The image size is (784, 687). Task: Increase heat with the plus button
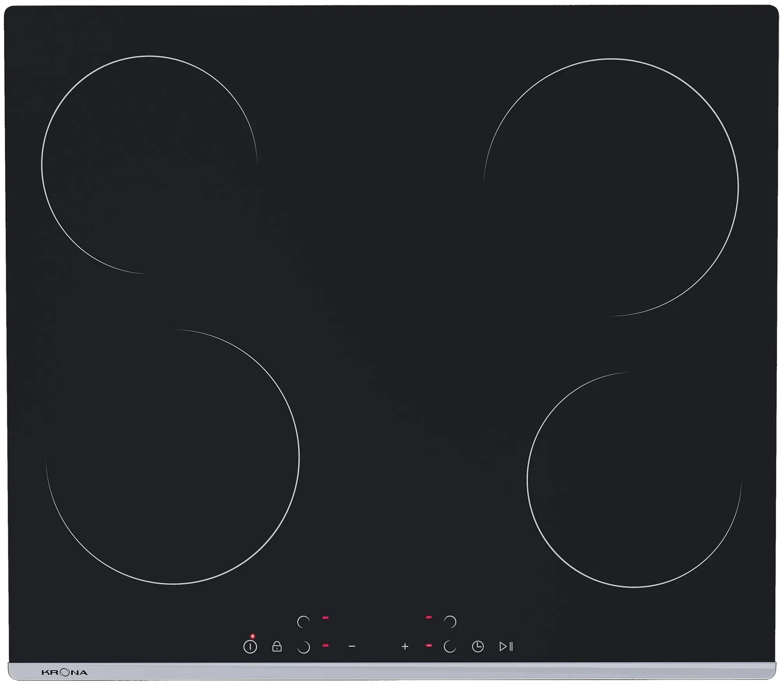coord(405,647)
